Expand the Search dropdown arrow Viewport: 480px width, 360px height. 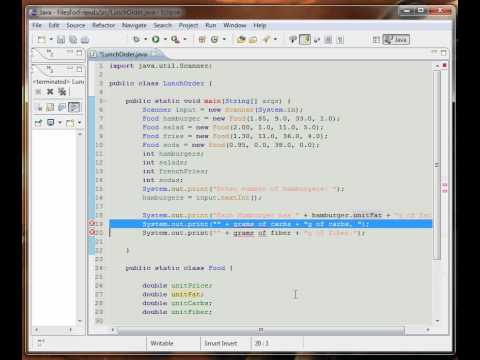275,40
